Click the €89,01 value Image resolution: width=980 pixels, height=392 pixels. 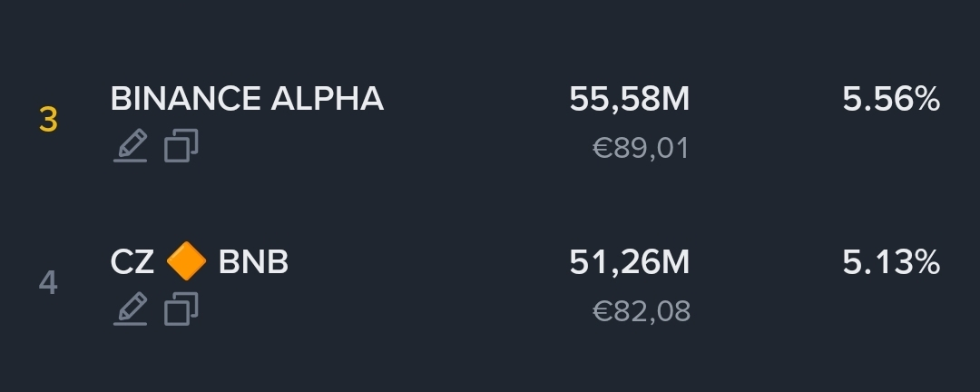point(641,149)
